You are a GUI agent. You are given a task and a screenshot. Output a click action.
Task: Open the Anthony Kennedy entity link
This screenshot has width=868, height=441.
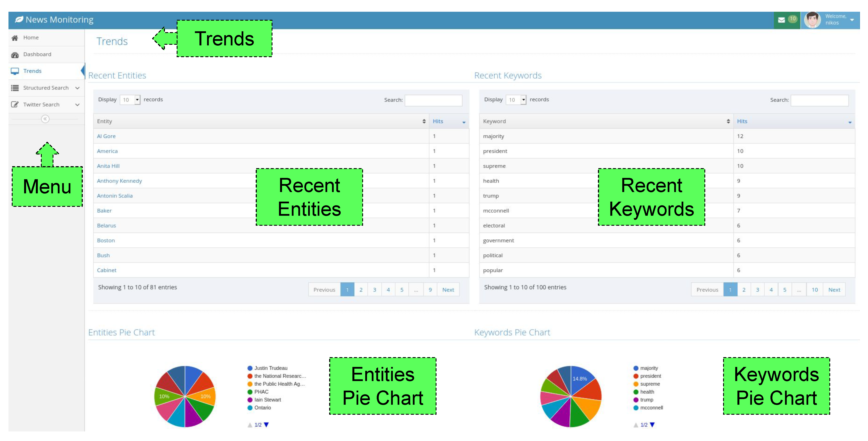coord(119,181)
